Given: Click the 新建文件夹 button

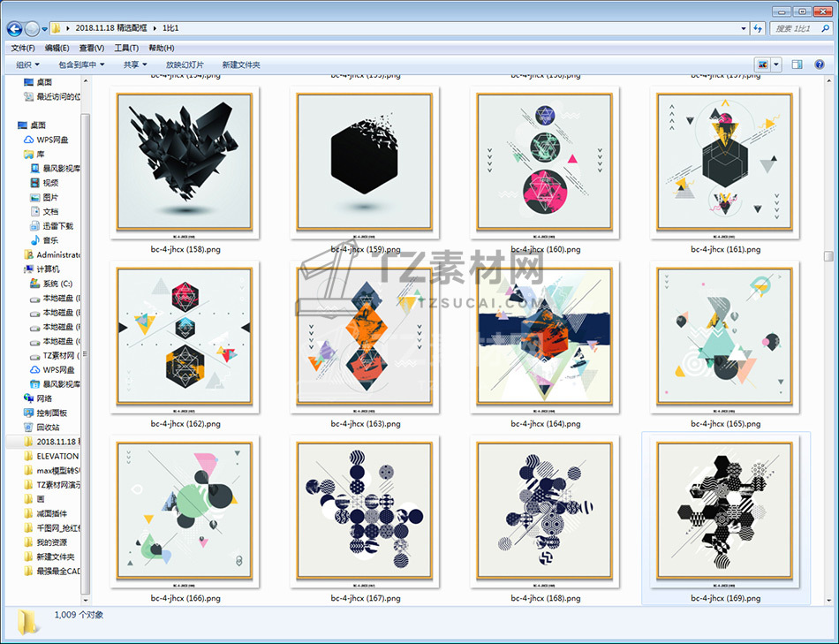Looking at the screenshot, I should tap(241, 64).
